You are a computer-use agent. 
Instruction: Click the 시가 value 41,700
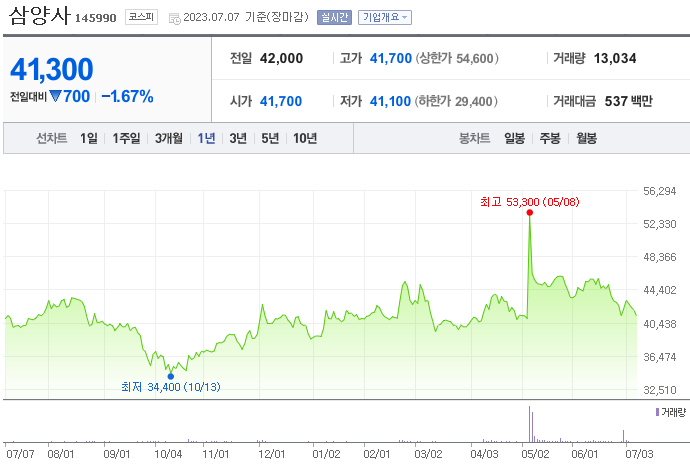click(x=281, y=101)
